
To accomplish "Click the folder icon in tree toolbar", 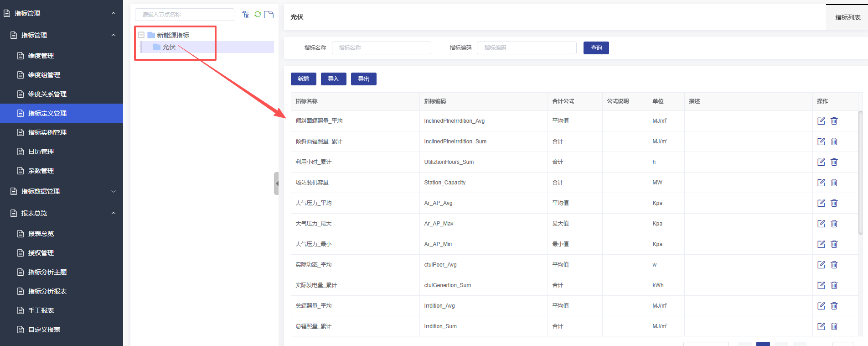I will click(x=269, y=15).
